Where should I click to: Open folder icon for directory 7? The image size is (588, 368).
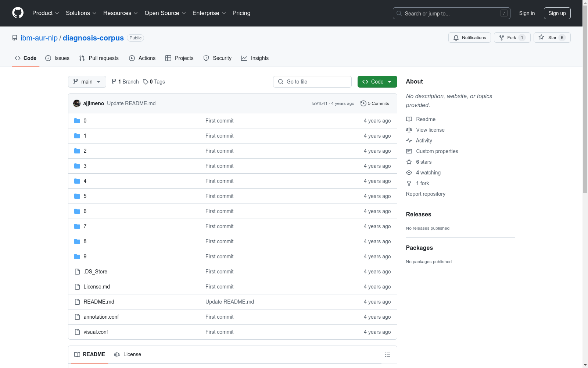pyautogui.click(x=77, y=226)
